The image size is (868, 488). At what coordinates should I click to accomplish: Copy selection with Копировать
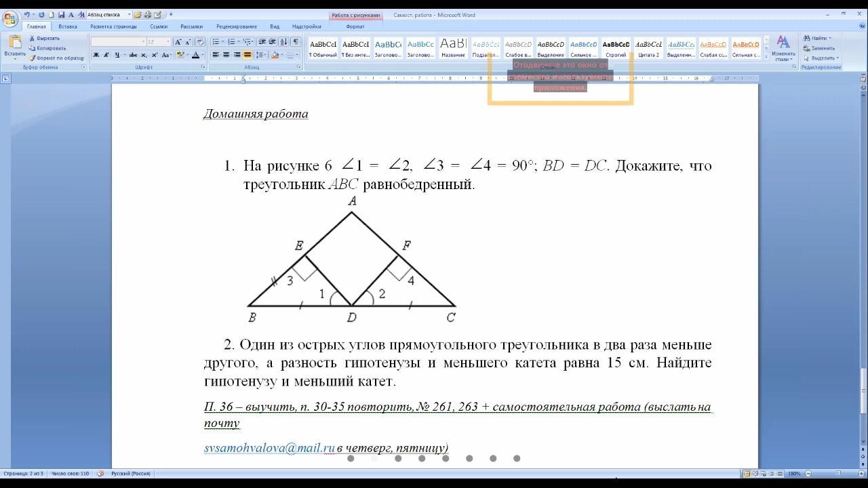point(47,48)
